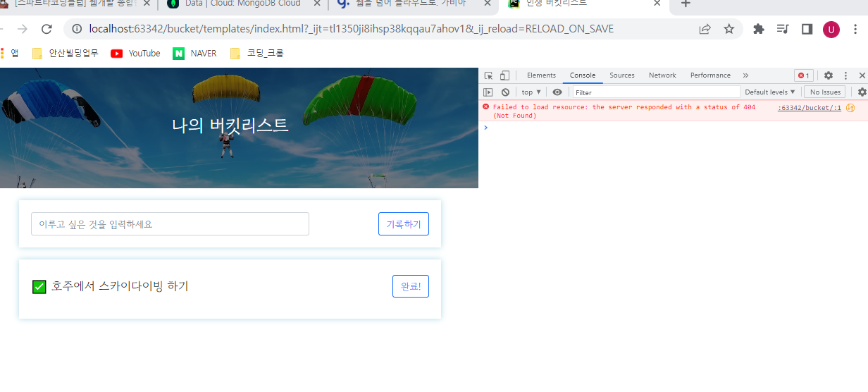Close the active 버킷리스트 tab
868x392 pixels.
coord(657,4)
